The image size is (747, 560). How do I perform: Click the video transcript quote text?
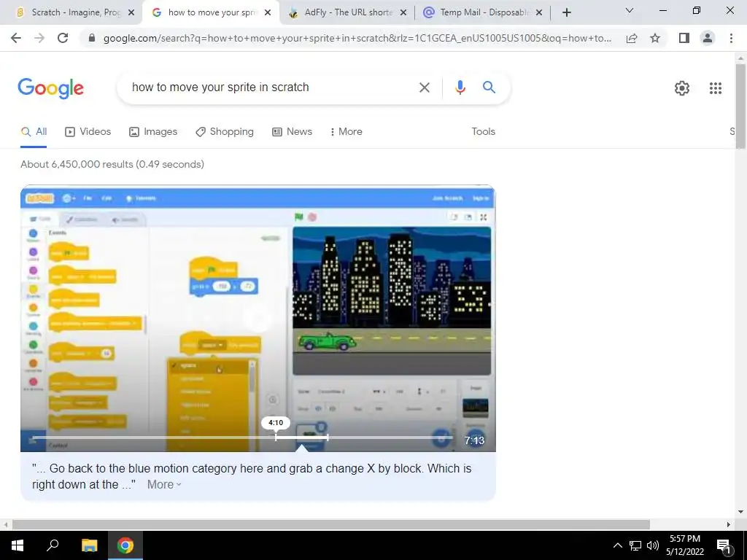point(252,477)
